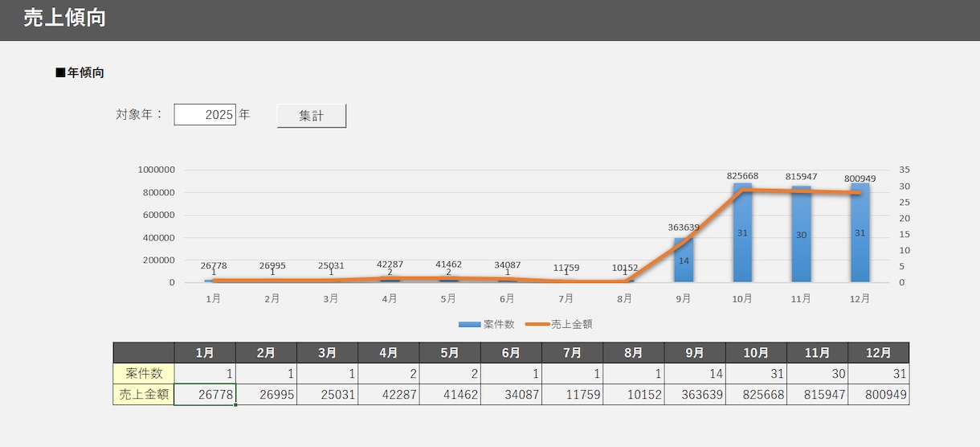Select the 売上金額 legend entry in chart
The height and width of the screenshot is (447, 980).
(559, 324)
